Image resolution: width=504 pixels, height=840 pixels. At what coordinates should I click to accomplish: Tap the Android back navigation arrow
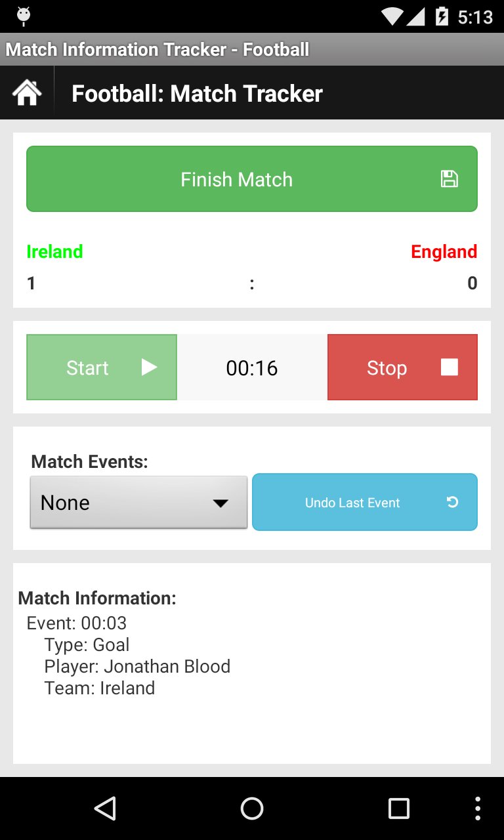pos(106,808)
